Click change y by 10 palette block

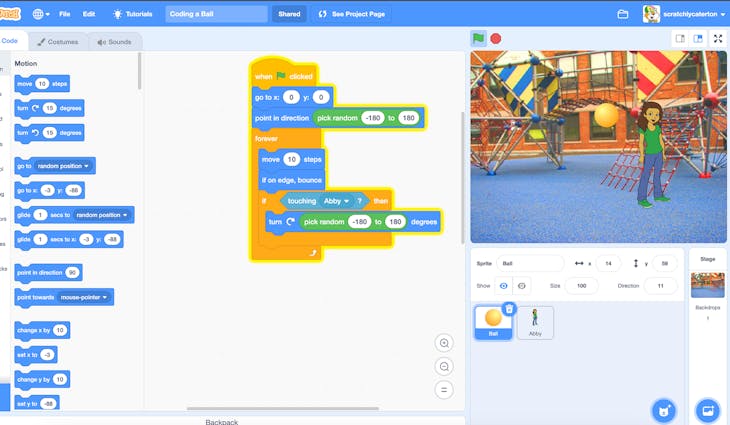(42, 379)
